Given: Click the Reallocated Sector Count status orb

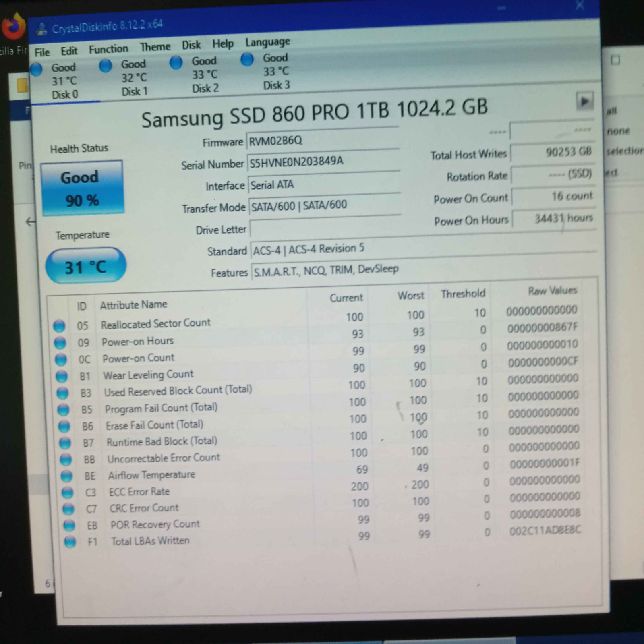Looking at the screenshot, I should click(x=59, y=325).
